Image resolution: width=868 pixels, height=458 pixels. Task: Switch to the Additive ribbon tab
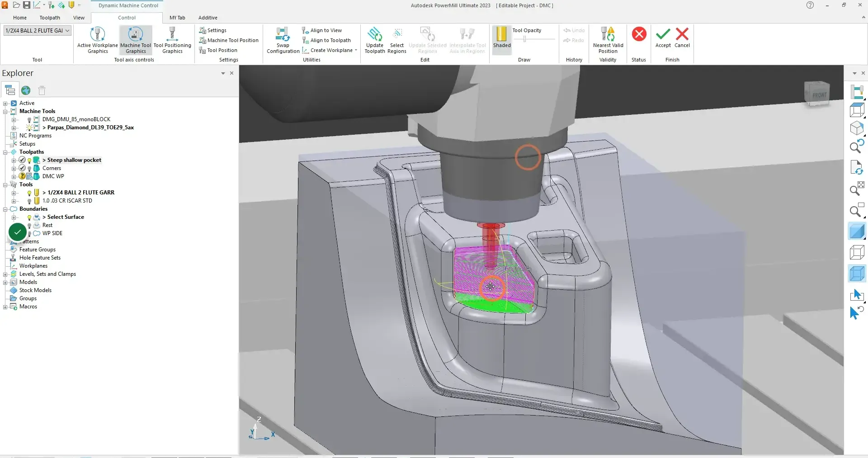(x=208, y=18)
